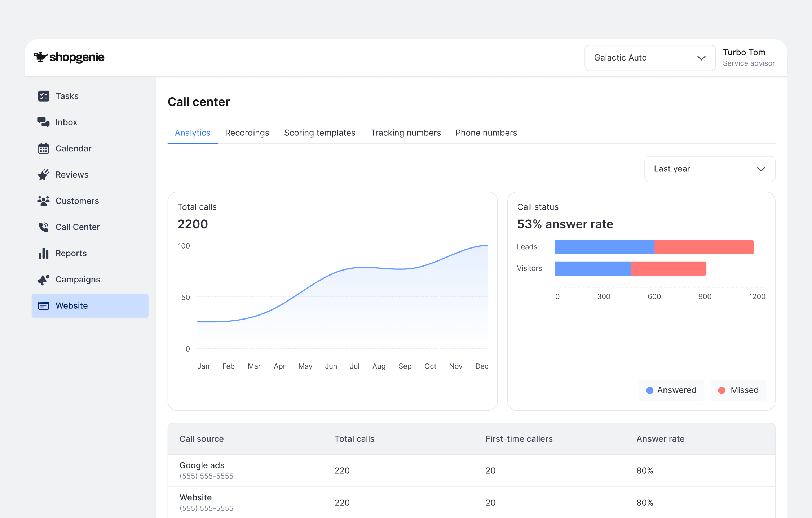Viewport: 812px width, 518px height.
Task: Click the Reports bar chart icon
Action: coord(43,253)
